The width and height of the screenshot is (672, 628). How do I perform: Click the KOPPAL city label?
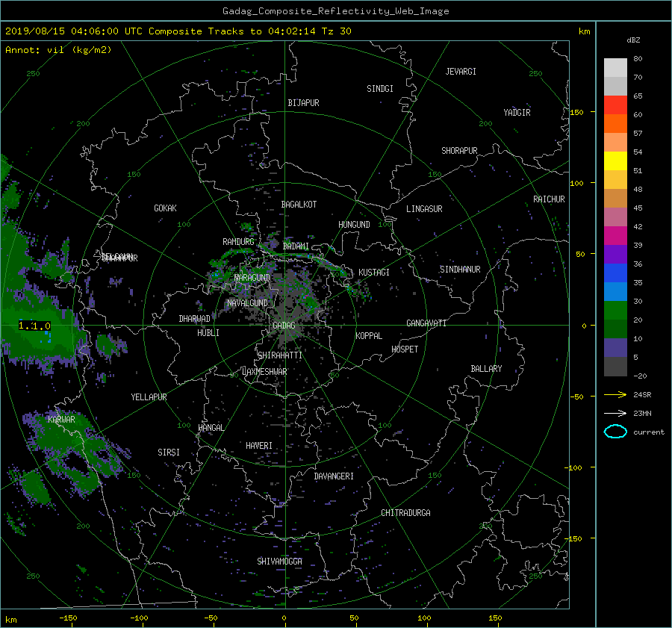click(369, 335)
